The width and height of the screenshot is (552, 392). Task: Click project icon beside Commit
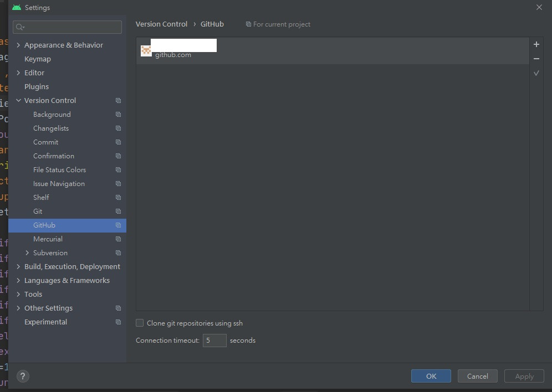point(118,142)
